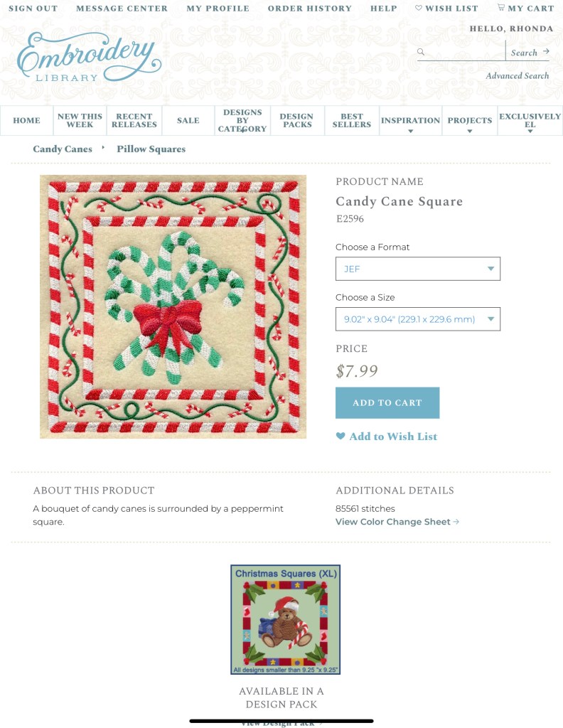Screen dimensions: 563x728
Task: Open the wish list heart icon
Action: (418, 8)
